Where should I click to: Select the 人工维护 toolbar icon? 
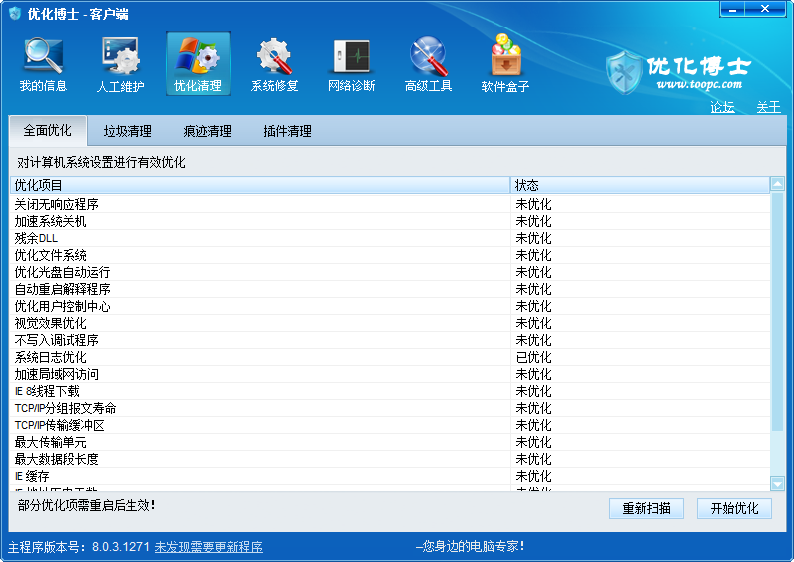click(120, 64)
